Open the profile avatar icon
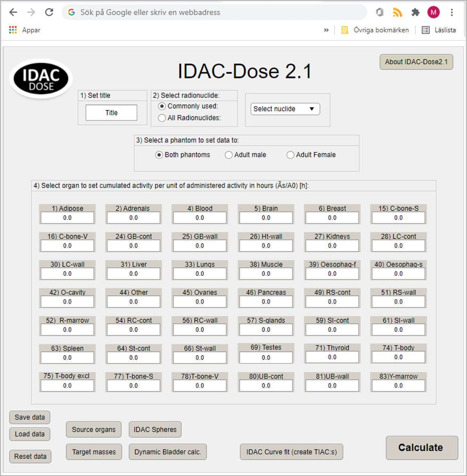The width and height of the screenshot is (467, 476). (433, 12)
